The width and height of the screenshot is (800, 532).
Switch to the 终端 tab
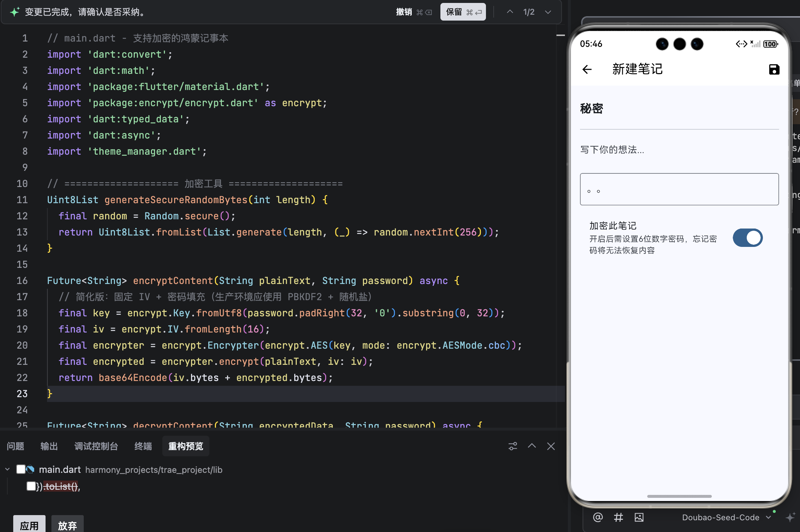click(x=143, y=446)
